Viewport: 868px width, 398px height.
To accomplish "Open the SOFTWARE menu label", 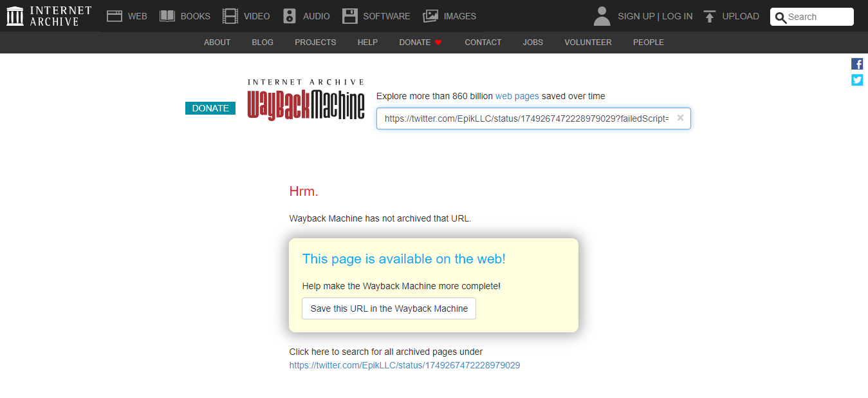I will click(387, 16).
